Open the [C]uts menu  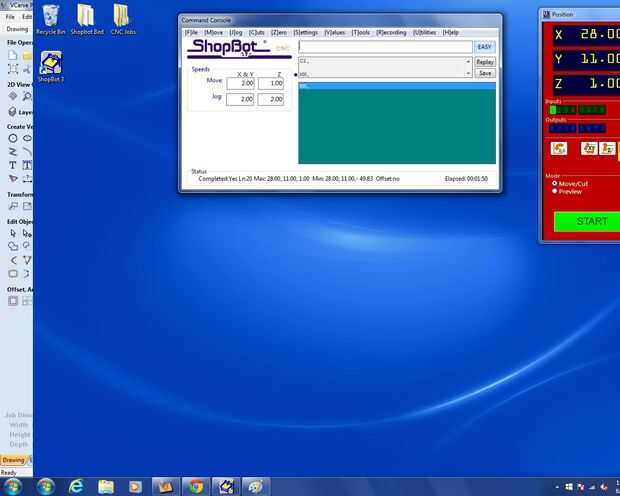(x=256, y=32)
